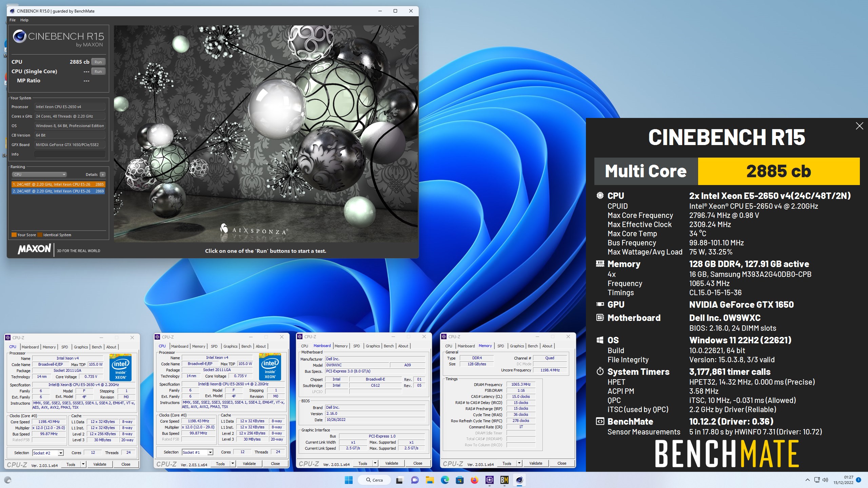Click Close button in CPU-Z Mainboard window
This screenshot has width=868, height=488.
click(x=418, y=463)
